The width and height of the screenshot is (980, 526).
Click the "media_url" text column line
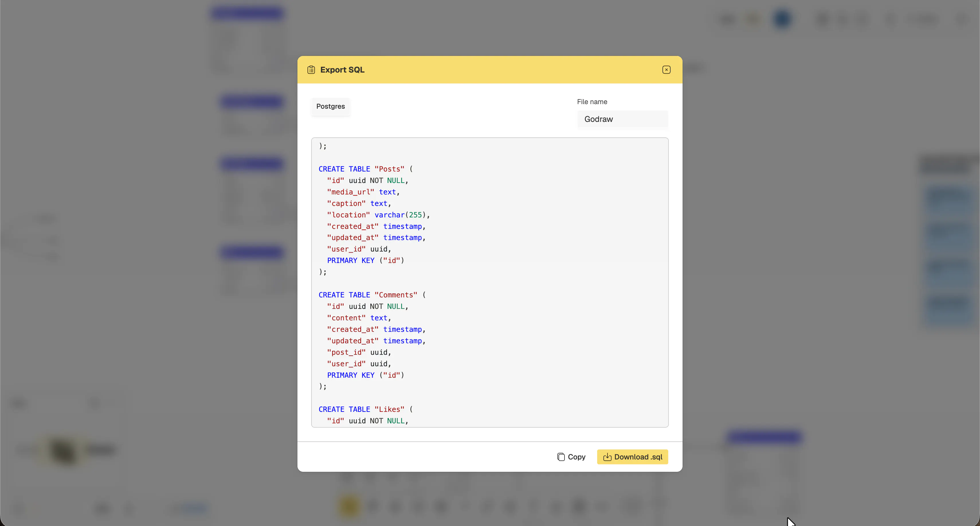(363, 192)
